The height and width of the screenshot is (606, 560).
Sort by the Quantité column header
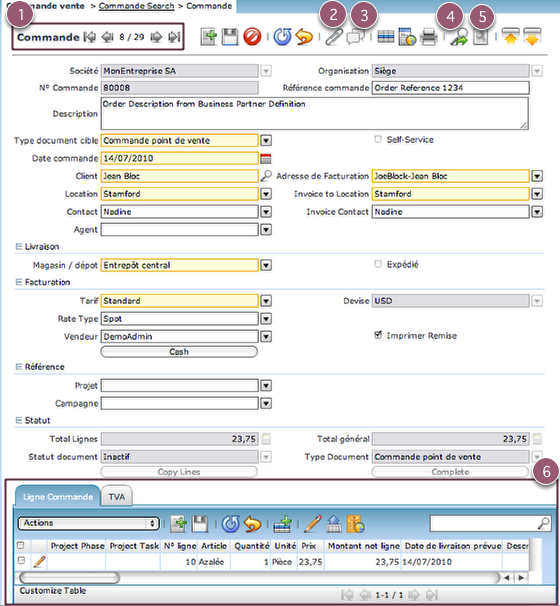click(x=252, y=546)
